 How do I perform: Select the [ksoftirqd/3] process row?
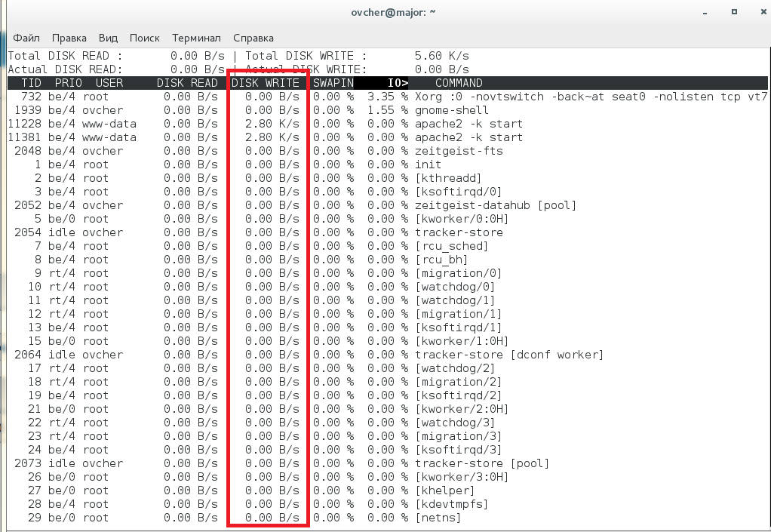pyautogui.click(x=388, y=451)
